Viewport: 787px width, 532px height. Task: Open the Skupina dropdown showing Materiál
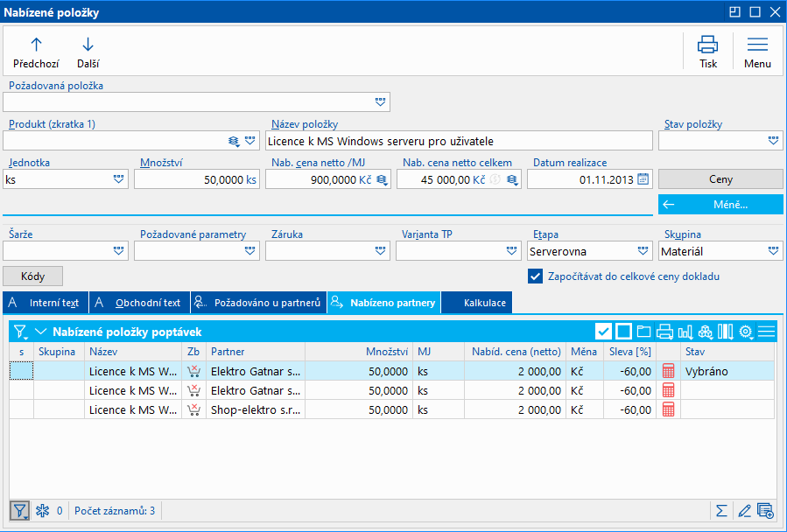[774, 251]
